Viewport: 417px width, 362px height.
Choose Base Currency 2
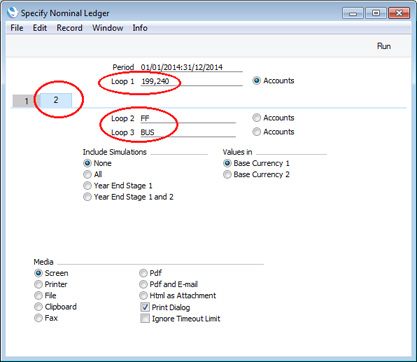[227, 175]
